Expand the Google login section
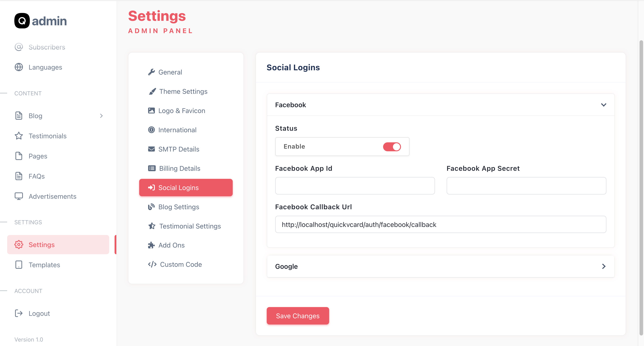 coord(603,266)
